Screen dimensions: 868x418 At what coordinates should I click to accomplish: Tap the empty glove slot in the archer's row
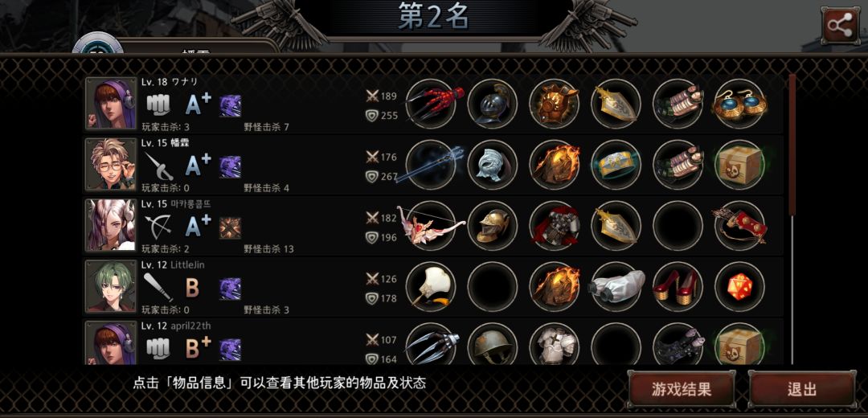click(678, 226)
